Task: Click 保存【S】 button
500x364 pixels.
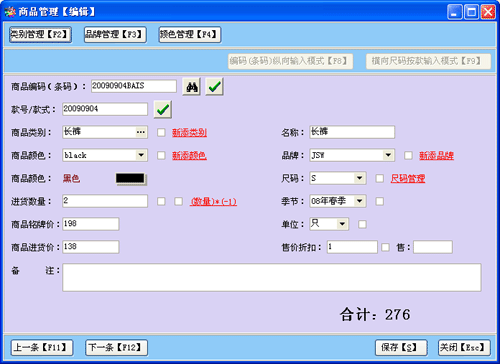Action: coord(401,348)
